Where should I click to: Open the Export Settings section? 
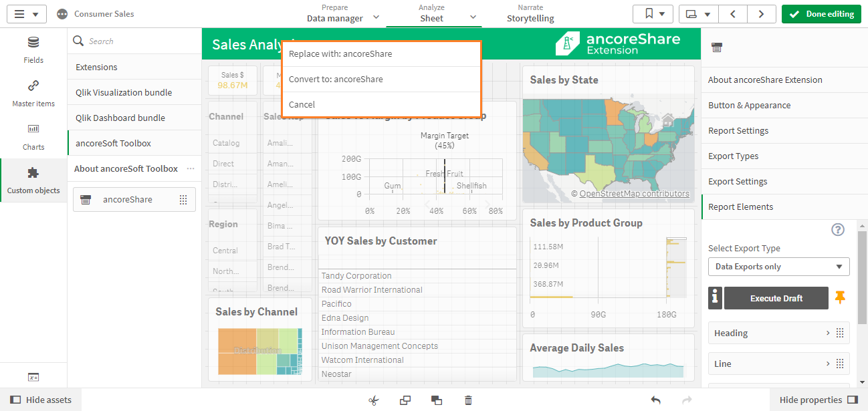(784, 181)
